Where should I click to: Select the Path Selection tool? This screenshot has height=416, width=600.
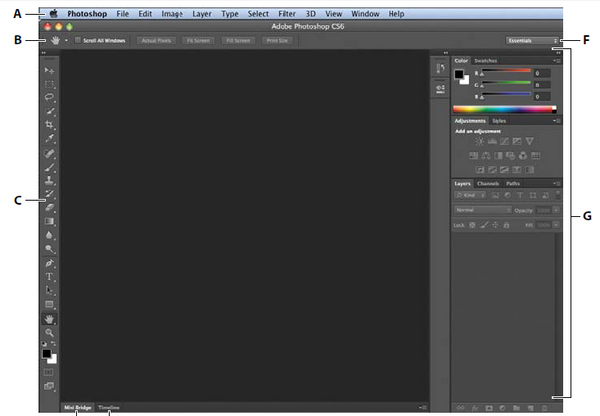pos(49,290)
